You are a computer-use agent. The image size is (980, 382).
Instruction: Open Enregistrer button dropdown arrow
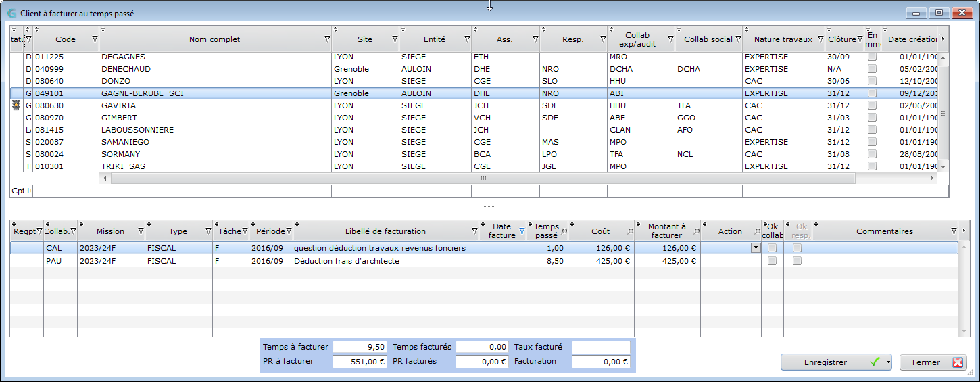click(888, 362)
